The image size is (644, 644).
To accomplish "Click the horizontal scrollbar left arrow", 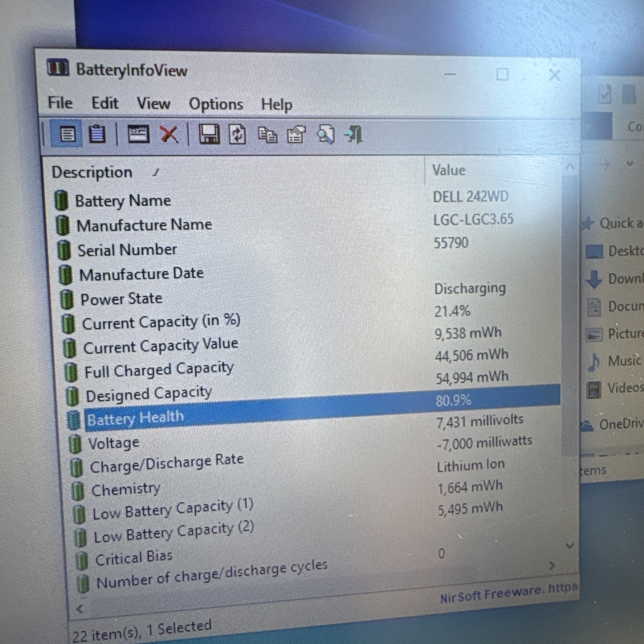I will coord(80,609).
